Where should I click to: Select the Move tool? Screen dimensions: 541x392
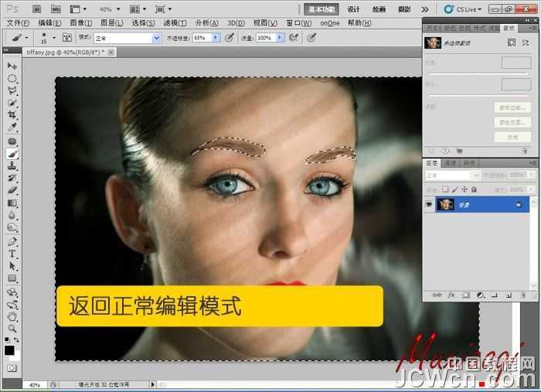[12, 66]
